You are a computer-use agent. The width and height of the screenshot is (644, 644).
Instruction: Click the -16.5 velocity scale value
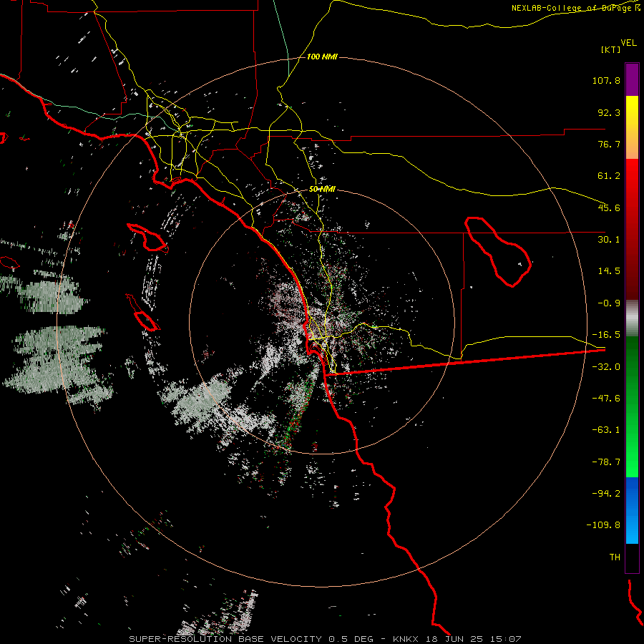coord(606,335)
